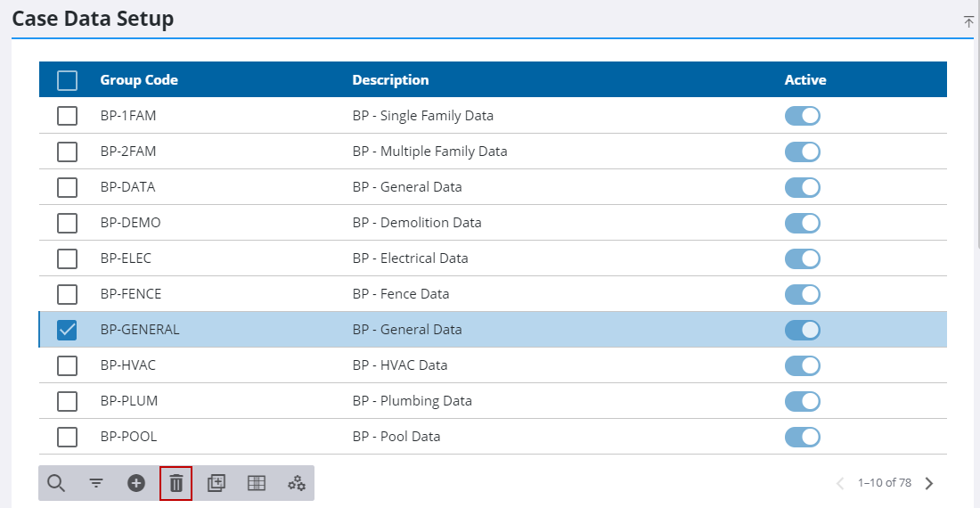This screenshot has width=980, height=508.
Task: Click the BP-PLUM group code
Action: [129, 400]
